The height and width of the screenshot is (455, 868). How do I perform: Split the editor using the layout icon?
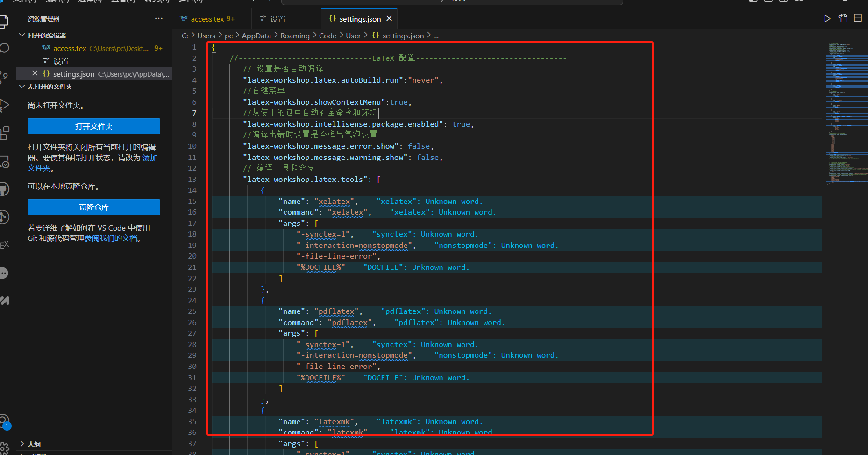click(x=858, y=19)
